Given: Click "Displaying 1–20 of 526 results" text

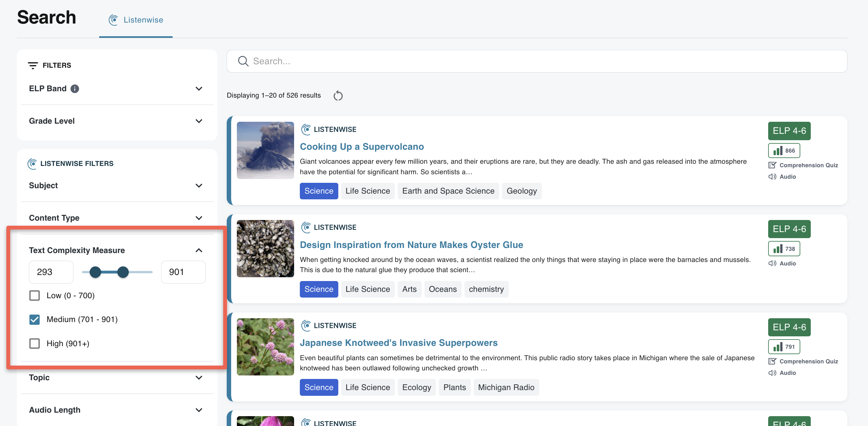Looking at the screenshot, I should 274,95.
